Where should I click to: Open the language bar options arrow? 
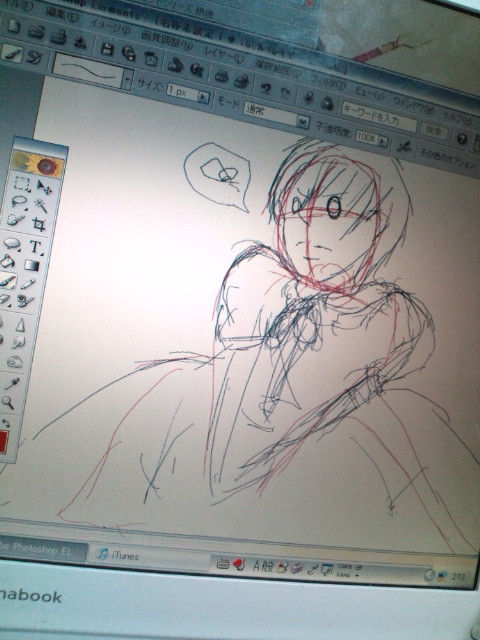(358, 575)
